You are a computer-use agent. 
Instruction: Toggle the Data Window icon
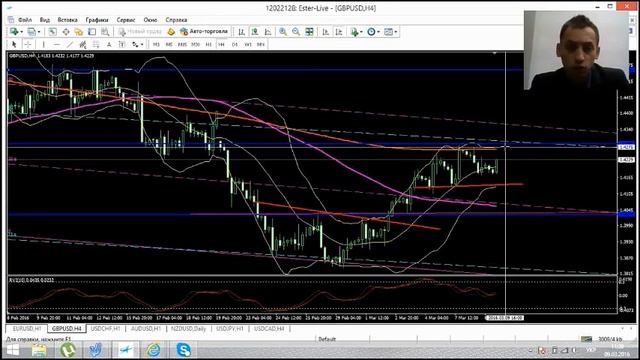coord(66,32)
